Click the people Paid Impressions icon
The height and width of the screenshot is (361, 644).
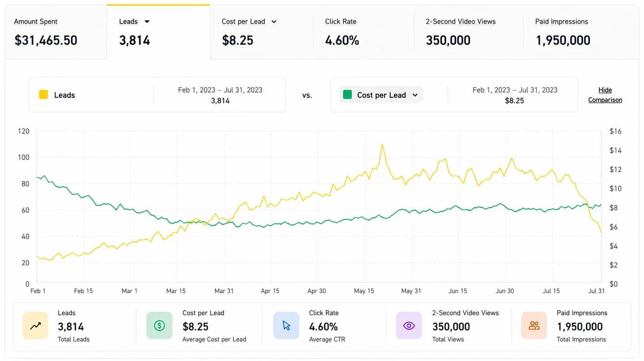534,326
